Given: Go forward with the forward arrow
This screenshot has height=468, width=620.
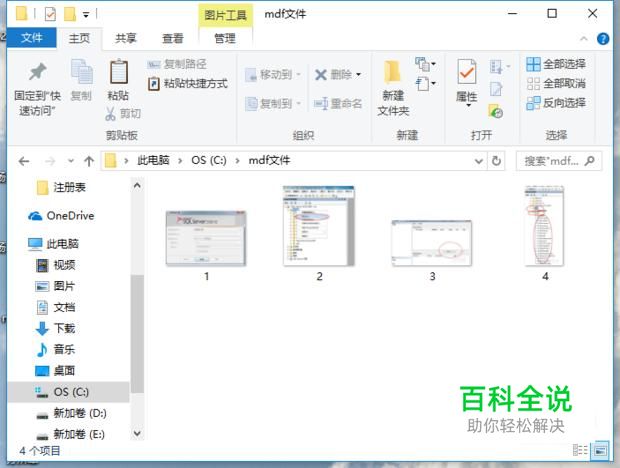Looking at the screenshot, I should [50, 161].
